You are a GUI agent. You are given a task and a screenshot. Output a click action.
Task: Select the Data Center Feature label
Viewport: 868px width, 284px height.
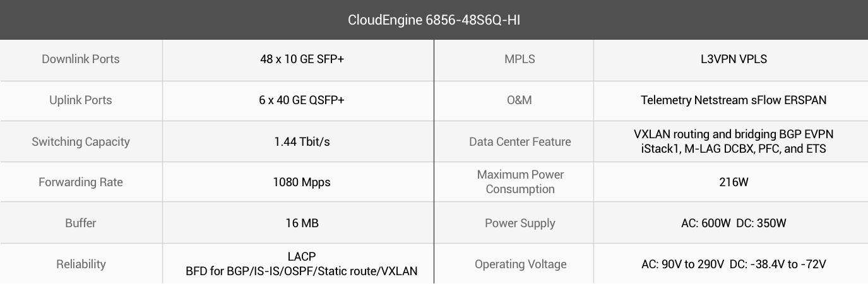click(x=520, y=141)
